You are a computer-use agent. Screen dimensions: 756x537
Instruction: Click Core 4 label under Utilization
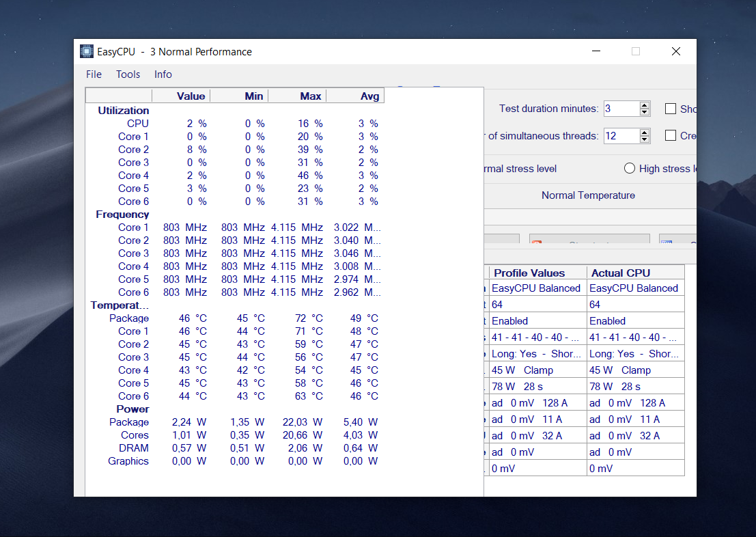click(x=134, y=176)
